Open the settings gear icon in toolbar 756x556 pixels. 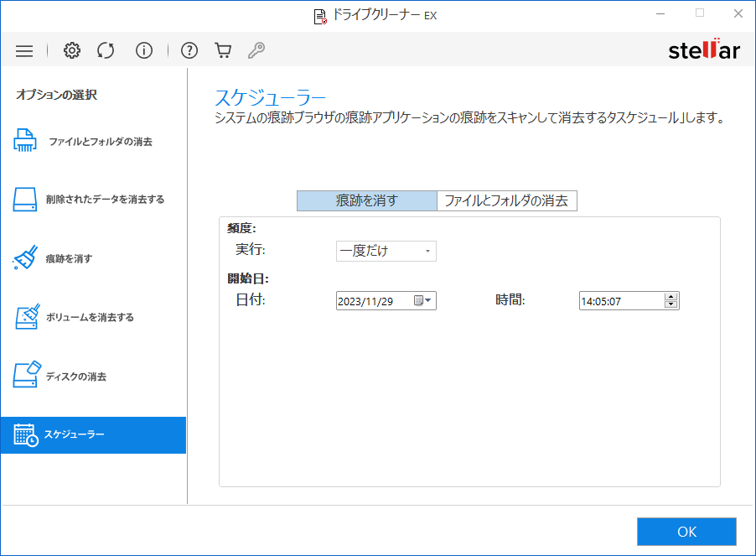(x=72, y=50)
